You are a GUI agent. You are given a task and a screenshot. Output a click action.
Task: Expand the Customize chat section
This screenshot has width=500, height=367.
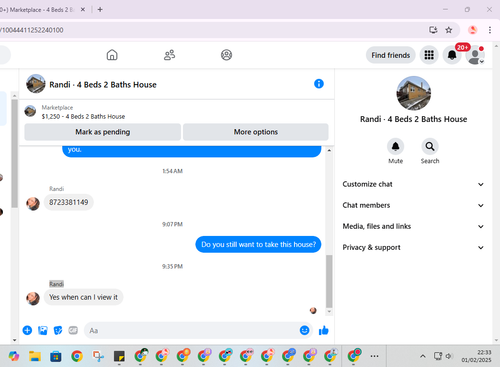click(413, 184)
